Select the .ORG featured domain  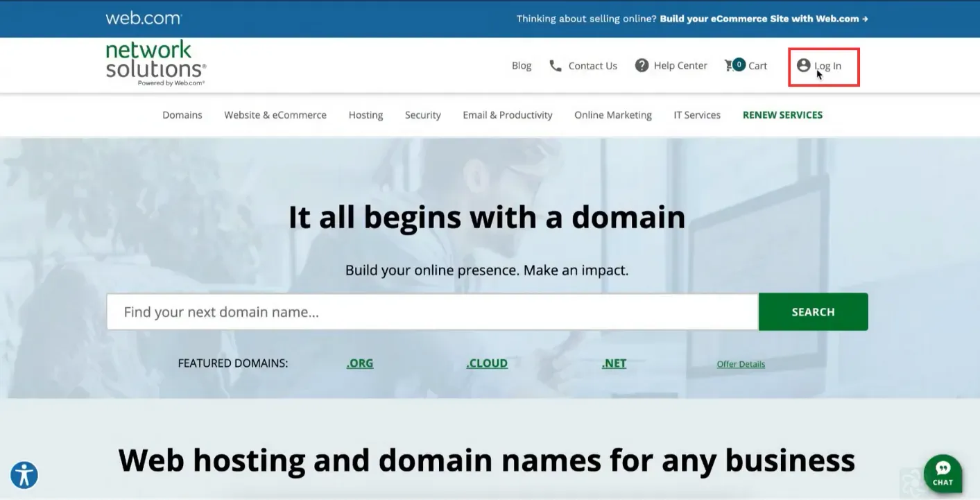click(360, 363)
